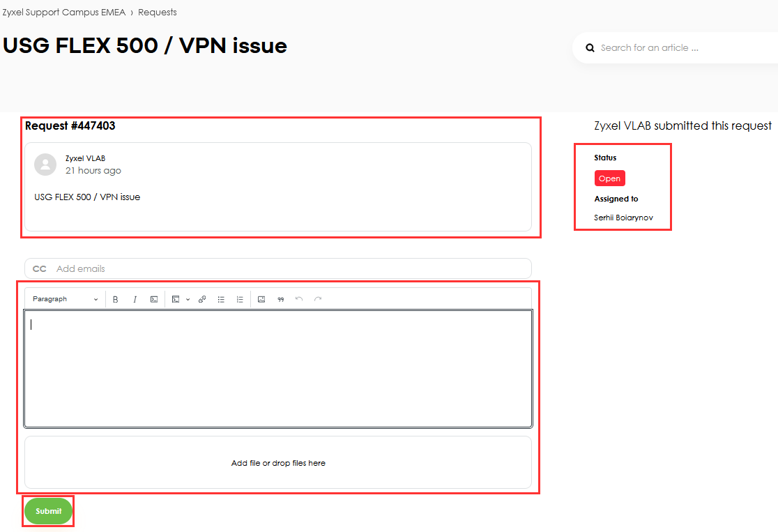Click the add file drop area

(277, 463)
